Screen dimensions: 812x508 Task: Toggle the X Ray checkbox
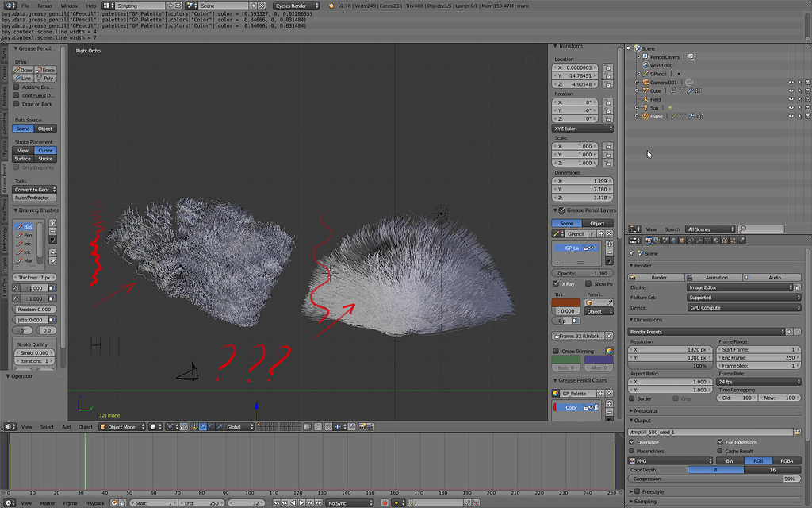[x=556, y=283]
